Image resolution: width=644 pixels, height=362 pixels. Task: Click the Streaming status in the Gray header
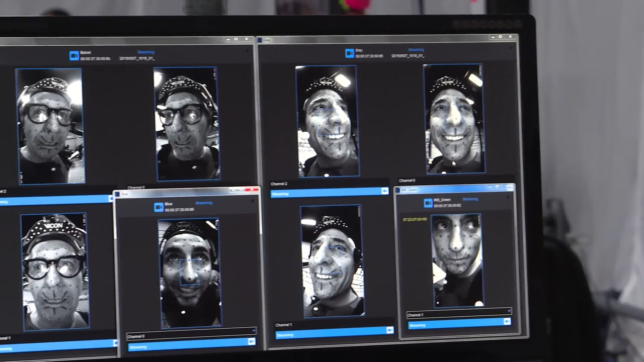pos(416,50)
